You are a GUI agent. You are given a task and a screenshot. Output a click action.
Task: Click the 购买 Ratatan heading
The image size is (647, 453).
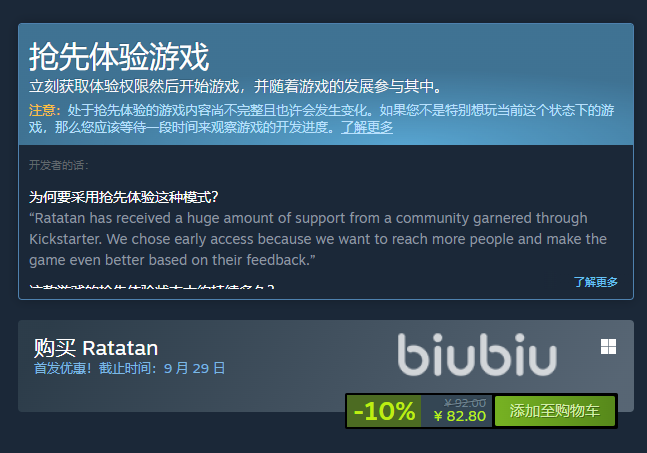coord(96,348)
